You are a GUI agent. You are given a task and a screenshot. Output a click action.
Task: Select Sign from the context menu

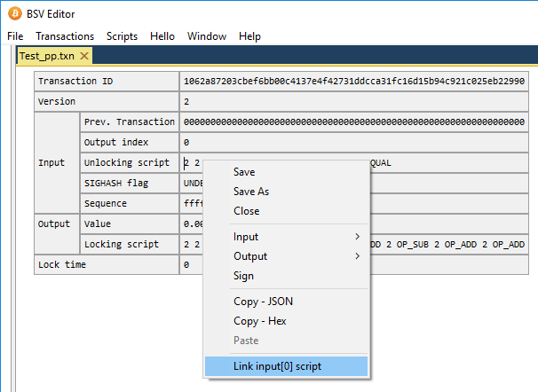(x=286, y=276)
